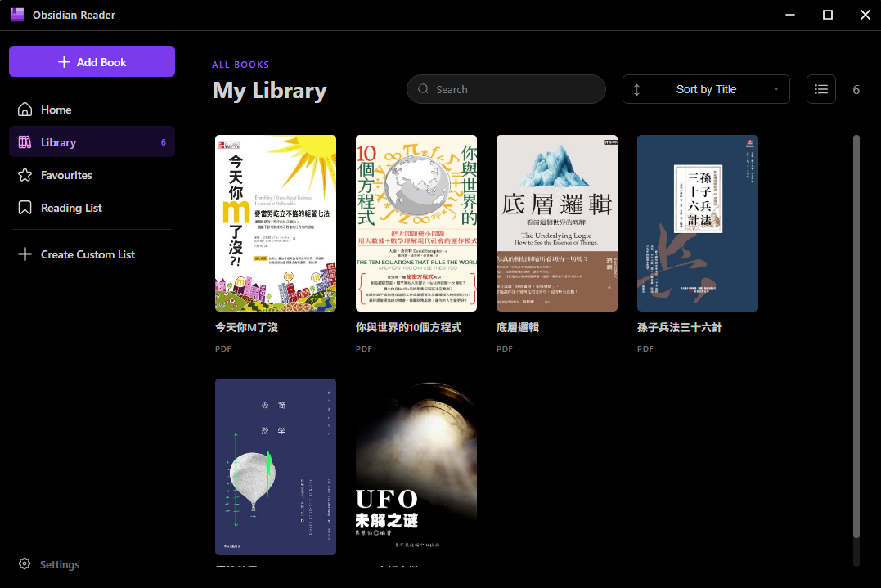This screenshot has height=588, width=881.
Task: Close the Obsidian Reader window
Action: pyautogui.click(x=865, y=15)
